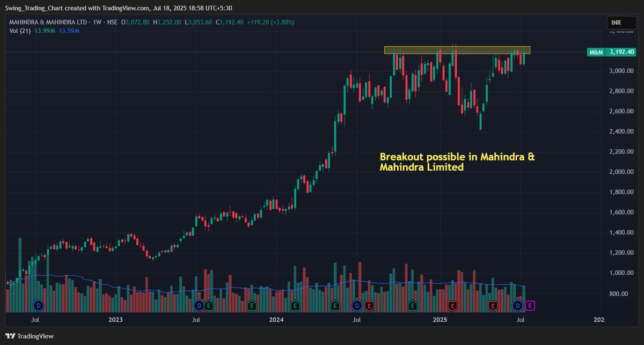Select the 'Breakout possible in Mahindra' annotation text
The width and height of the screenshot is (644, 345).
(x=457, y=162)
